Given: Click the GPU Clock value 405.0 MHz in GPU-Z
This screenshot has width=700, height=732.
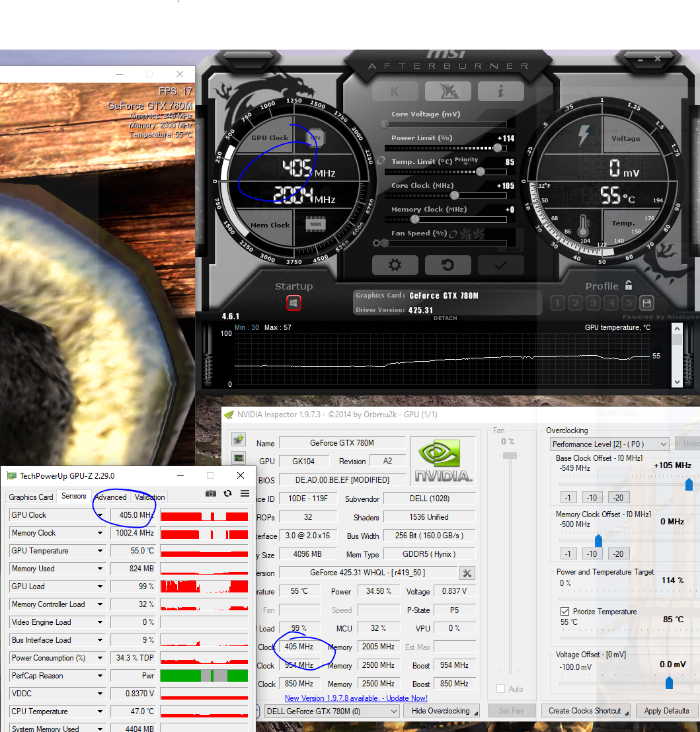Looking at the screenshot, I should coord(132,515).
